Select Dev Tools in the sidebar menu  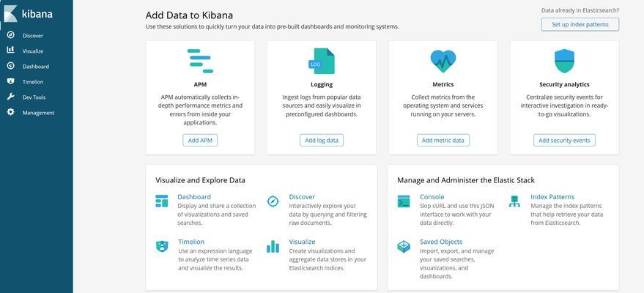[x=34, y=97]
